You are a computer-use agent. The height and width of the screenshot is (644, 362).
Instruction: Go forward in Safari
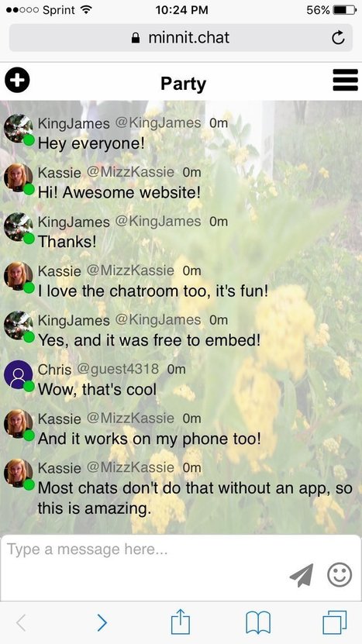point(102,622)
